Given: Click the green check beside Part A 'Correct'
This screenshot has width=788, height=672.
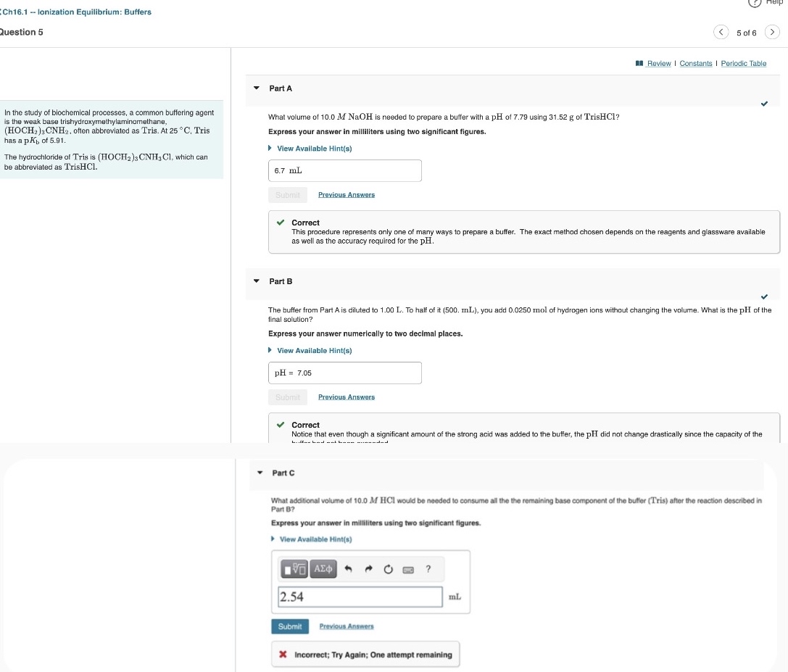Looking at the screenshot, I should (281, 222).
